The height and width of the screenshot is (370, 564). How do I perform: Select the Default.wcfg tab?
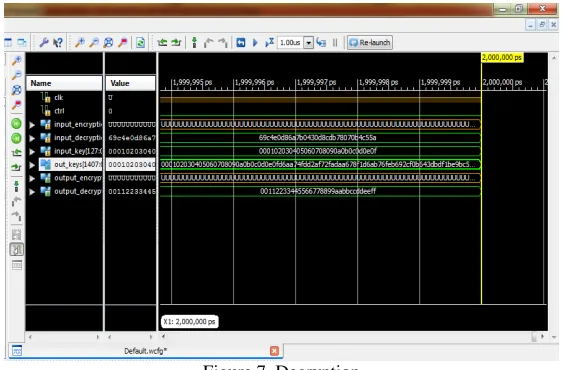pos(145,351)
